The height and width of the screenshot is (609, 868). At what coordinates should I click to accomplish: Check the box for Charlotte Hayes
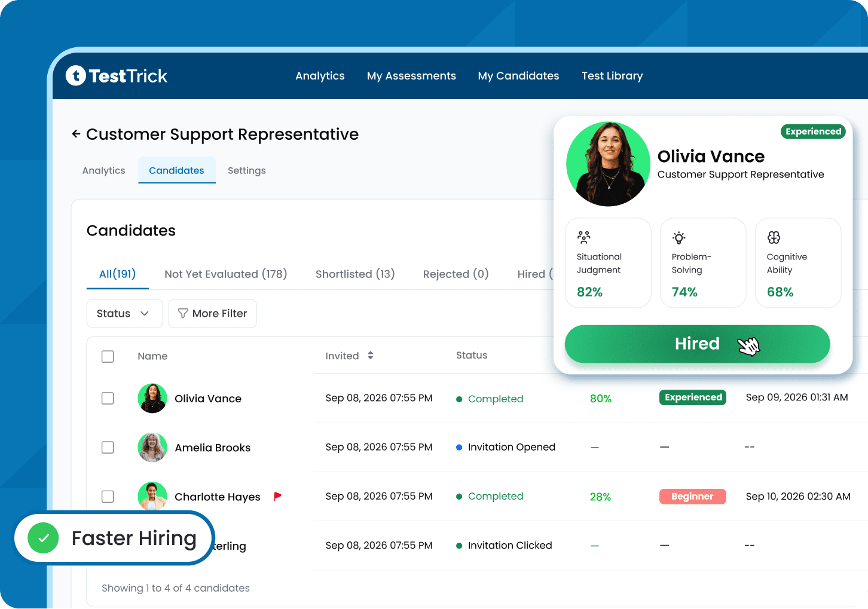pyautogui.click(x=108, y=496)
